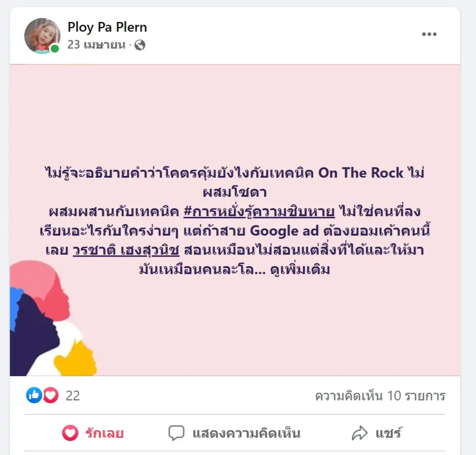
Task: Click the colorful face silhouettes artwork
Action: (54, 318)
